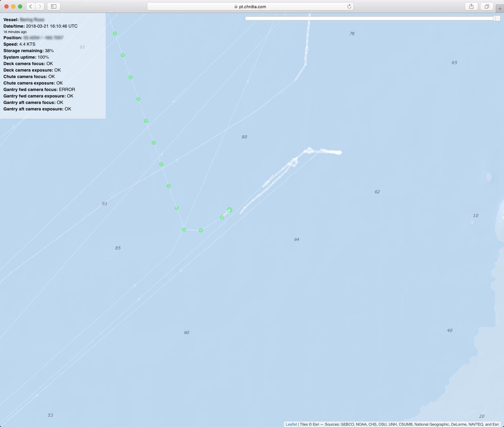
Task: Show the Safari sidebar
Action: [54, 6]
